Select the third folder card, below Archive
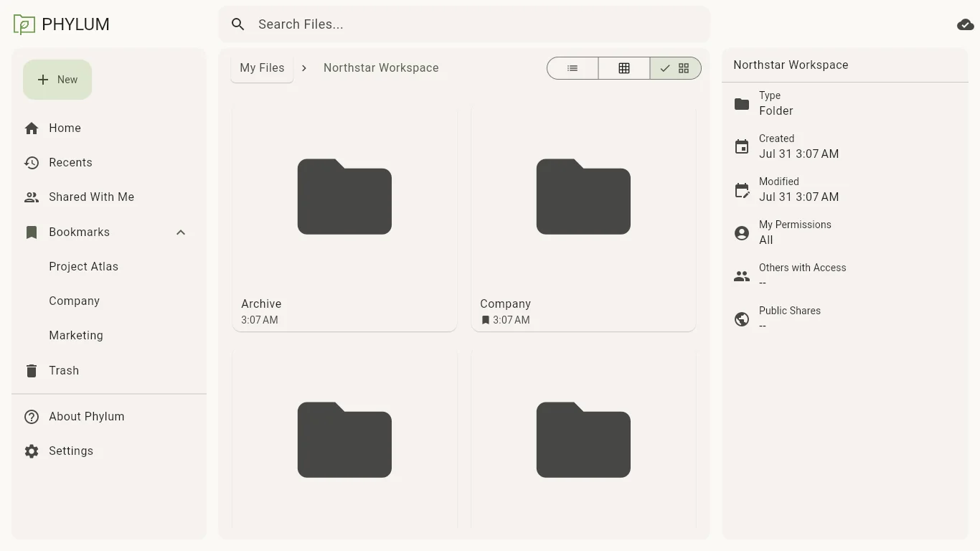980x551 pixels. pyautogui.click(x=344, y=439)
